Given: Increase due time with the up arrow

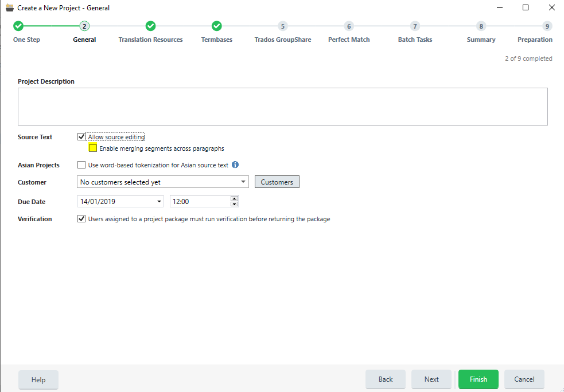Looking at the screenshot, I should tap(234, 198).
